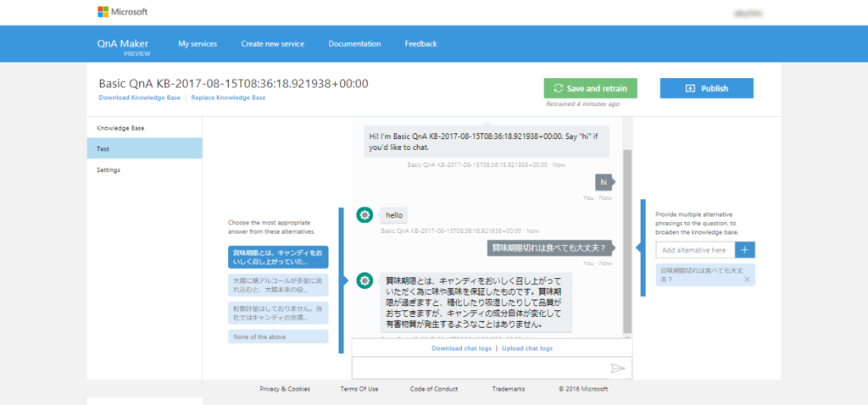
Task: Choose None of the above
Action: (x=278, y=336)
